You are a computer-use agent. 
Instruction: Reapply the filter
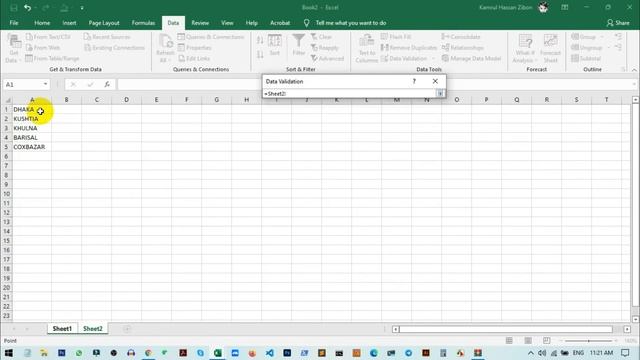[325, 48]
